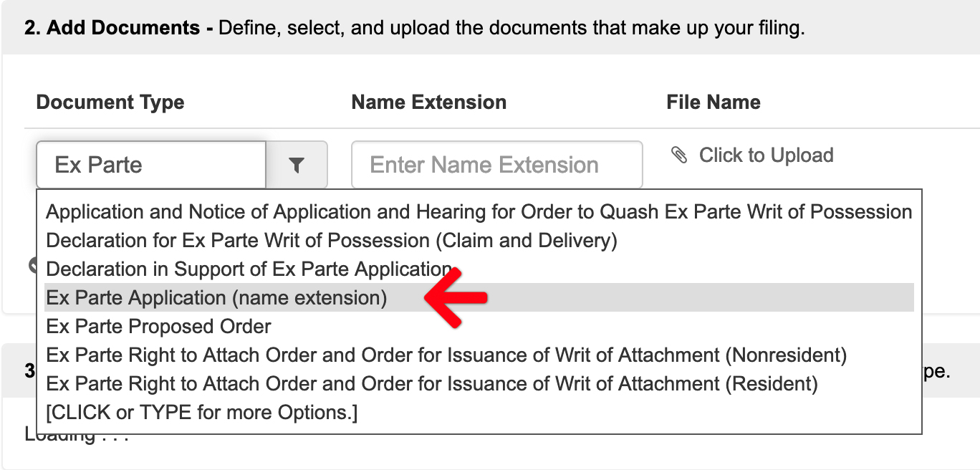980x470 pixels.
Task: Select 'Ex Parte Application (name extension)' from the list
Action: coord(215,297)
